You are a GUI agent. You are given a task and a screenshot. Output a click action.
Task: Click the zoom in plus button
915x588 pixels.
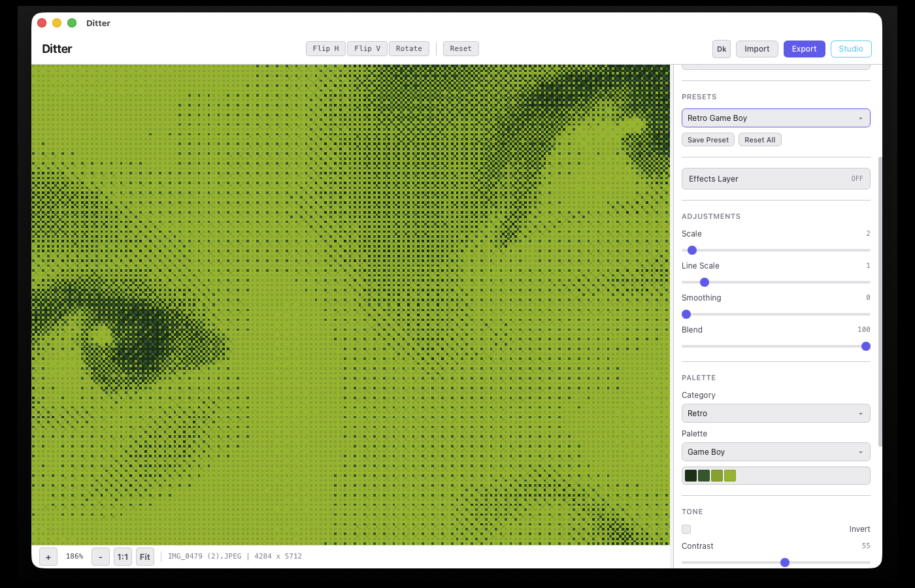pyautogui.click(x=48, y=557)
